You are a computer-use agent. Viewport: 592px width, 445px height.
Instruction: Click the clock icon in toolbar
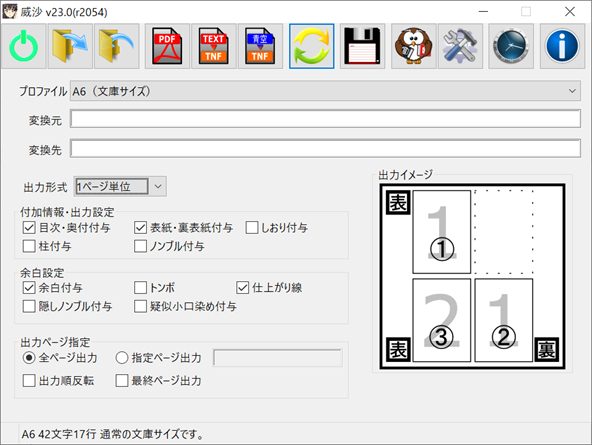tap(511, 46)
